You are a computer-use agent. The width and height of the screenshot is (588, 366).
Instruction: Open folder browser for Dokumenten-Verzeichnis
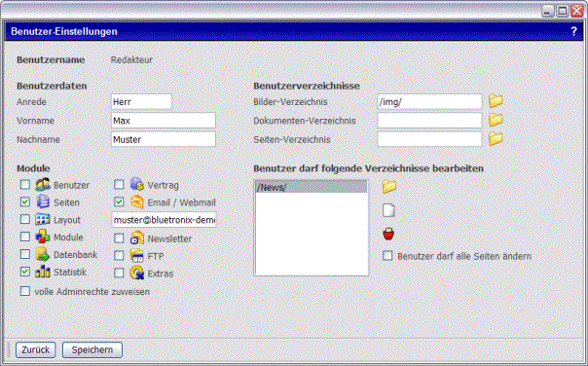coord(496,120)
